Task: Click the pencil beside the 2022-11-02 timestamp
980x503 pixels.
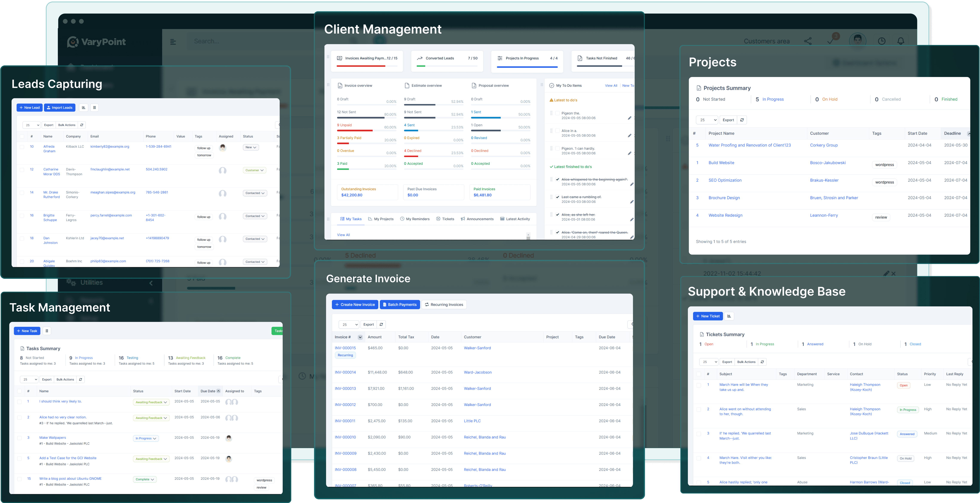Action: (x=886, y=273)
